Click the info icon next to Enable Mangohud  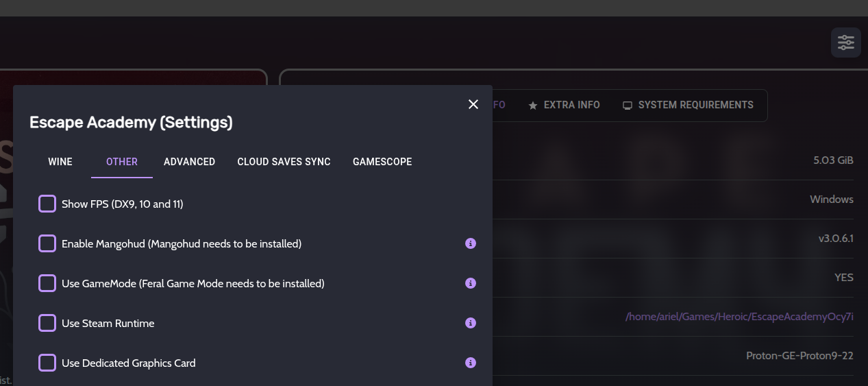click(x=471, y=243)
